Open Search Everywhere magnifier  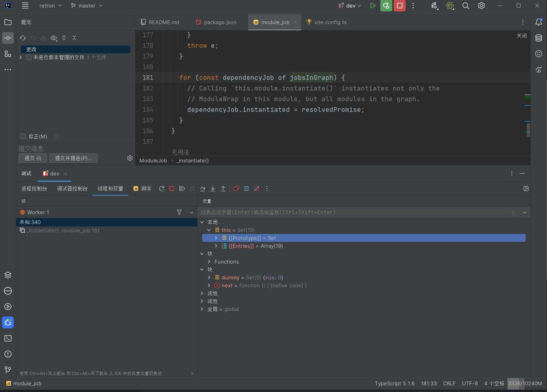(466, 6)
